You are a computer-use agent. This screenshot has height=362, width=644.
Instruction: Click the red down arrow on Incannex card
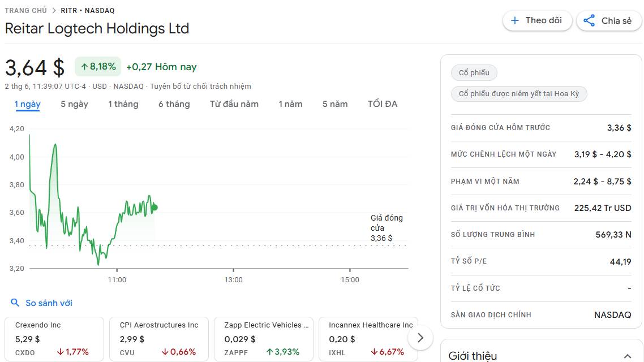374,352
